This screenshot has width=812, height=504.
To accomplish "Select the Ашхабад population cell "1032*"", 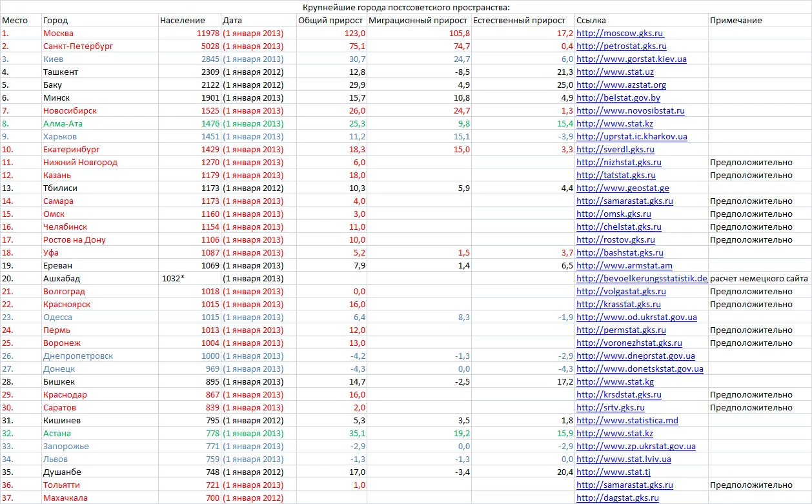I will click(174, 278).
